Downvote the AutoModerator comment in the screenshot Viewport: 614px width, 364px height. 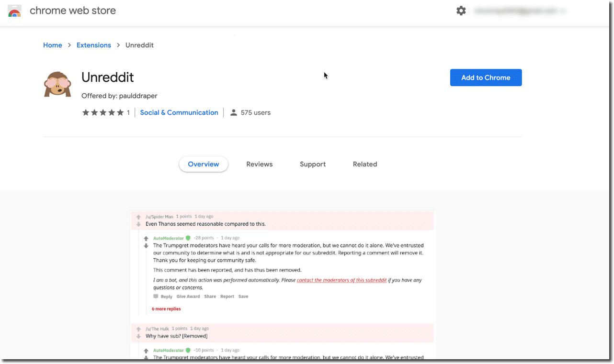point(146,246)
